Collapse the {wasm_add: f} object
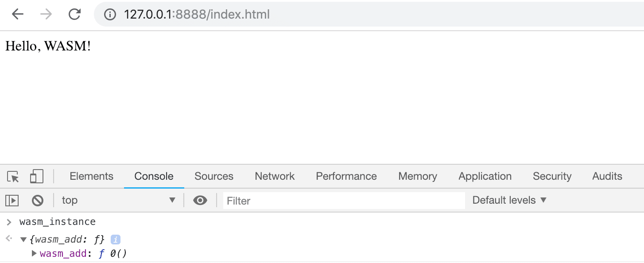The height and width of the screenshot is (263, 644). [x=23, y=240]
